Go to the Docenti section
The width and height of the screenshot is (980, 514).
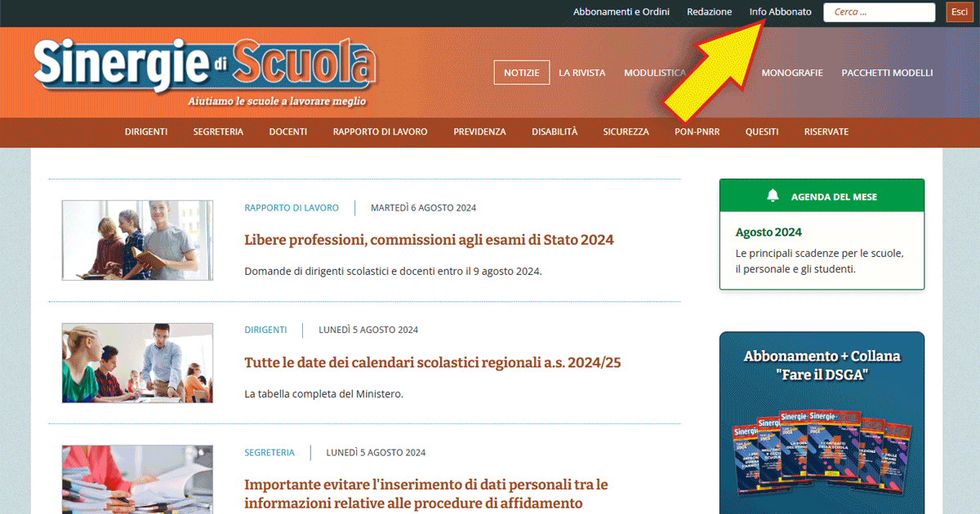coord(288,131)
